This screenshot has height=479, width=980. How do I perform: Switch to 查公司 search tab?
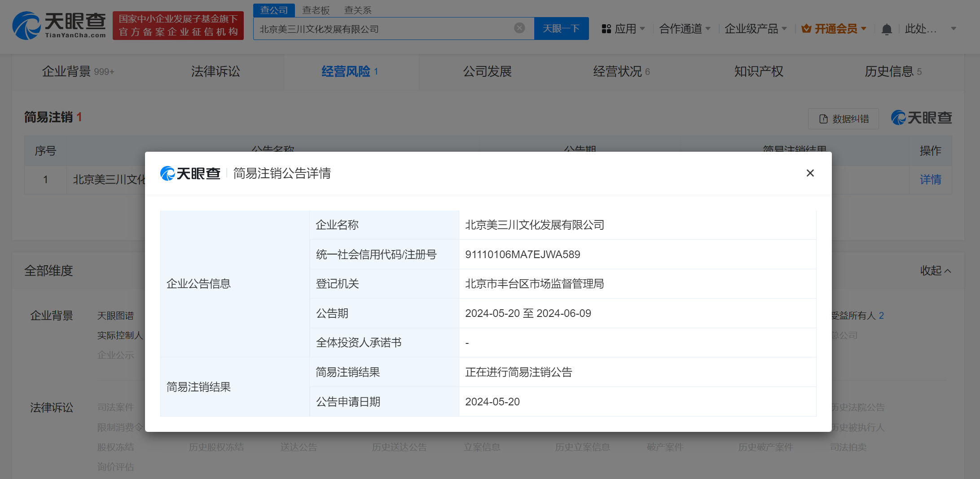click(274, 10)
